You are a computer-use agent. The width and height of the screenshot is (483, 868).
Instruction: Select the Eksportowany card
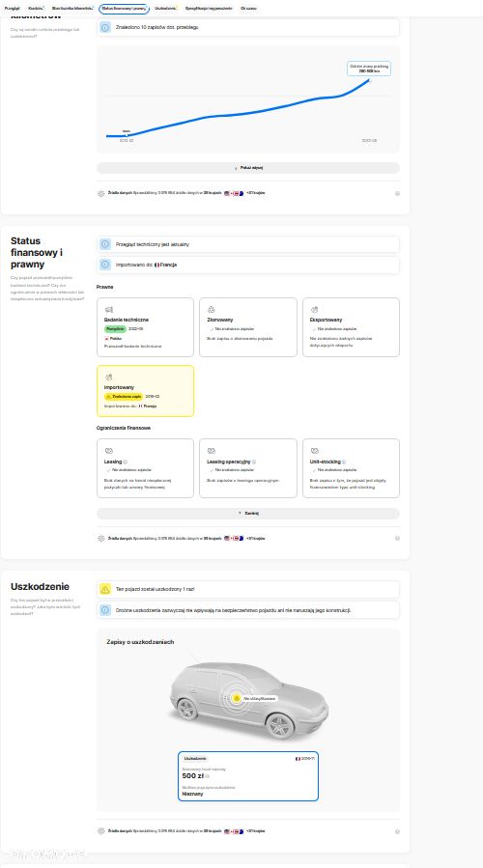pos(352,327)
